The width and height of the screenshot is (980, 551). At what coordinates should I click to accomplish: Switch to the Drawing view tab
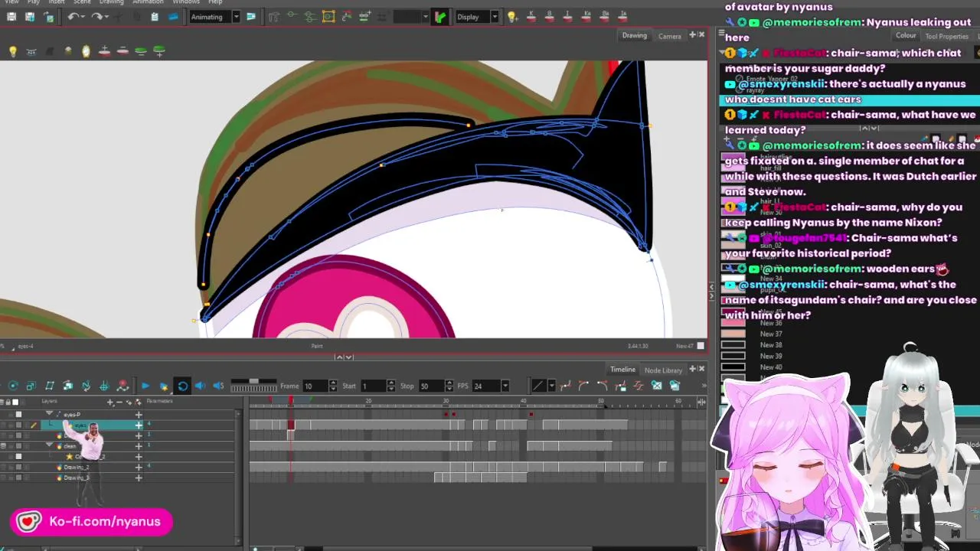pyautogui.click(x=634, y=35)
